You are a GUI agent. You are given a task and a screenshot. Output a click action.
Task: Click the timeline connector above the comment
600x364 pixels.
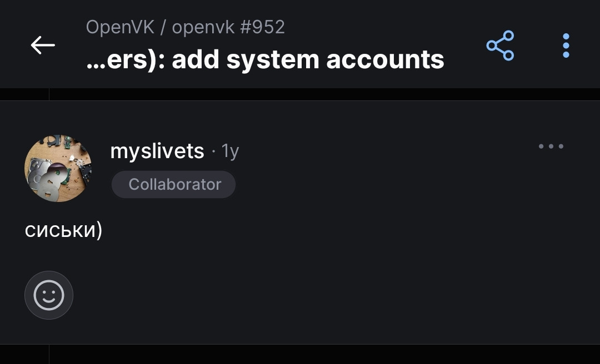(x=49, y=94)
